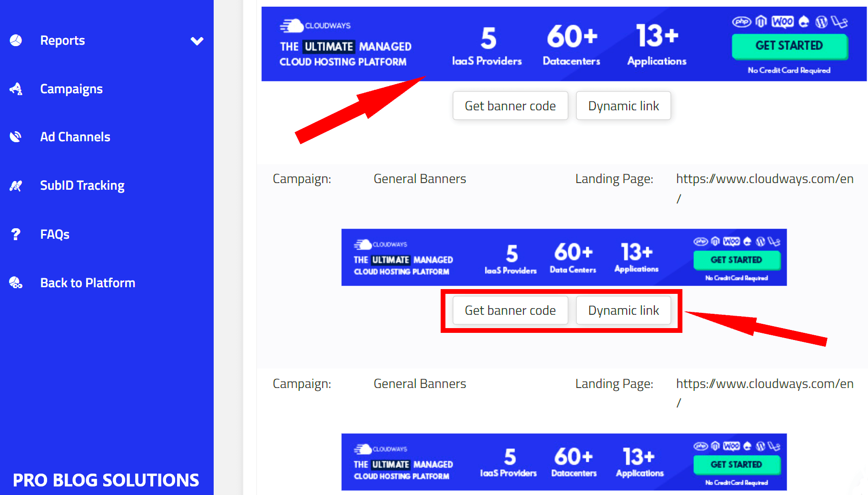
Task: Click Dynamic link under top banner
Action: point(623,106)
